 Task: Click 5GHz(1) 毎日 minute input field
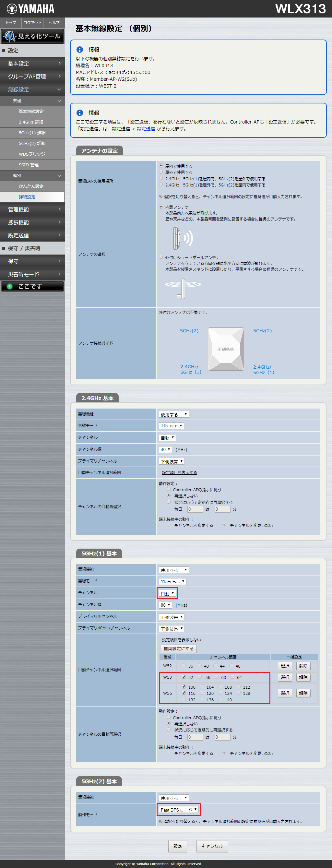click(x=222, y=737)
